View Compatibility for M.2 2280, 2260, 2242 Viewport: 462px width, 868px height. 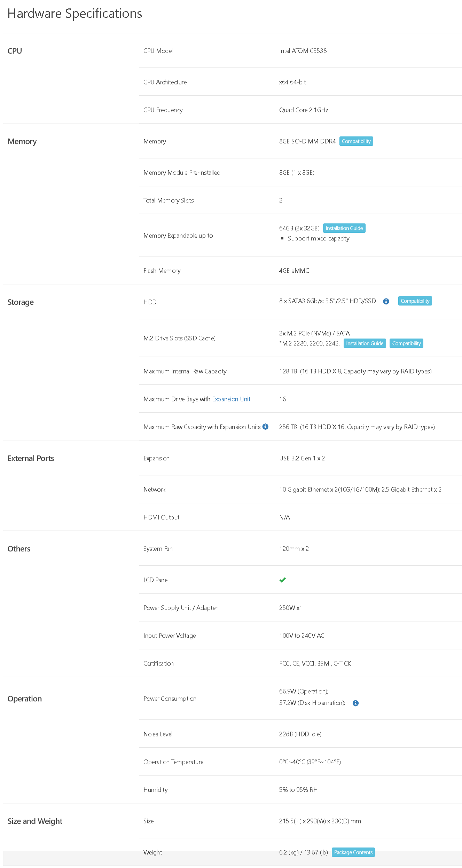[406, 343]
